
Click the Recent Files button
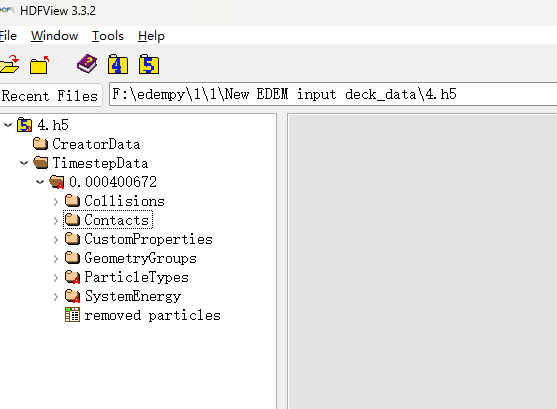pos(50,95)
